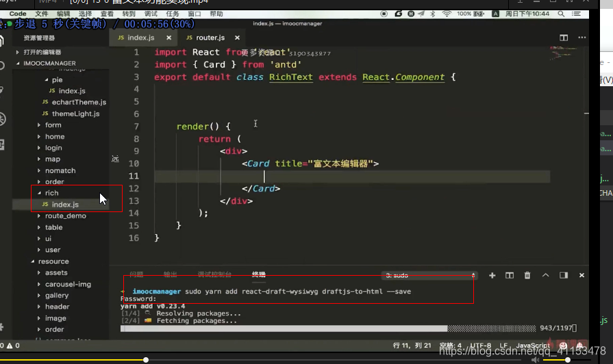Viewport: 613px width, 364px height.
Task: Open the 编辑 menu
Action: [x=63, y=14]
